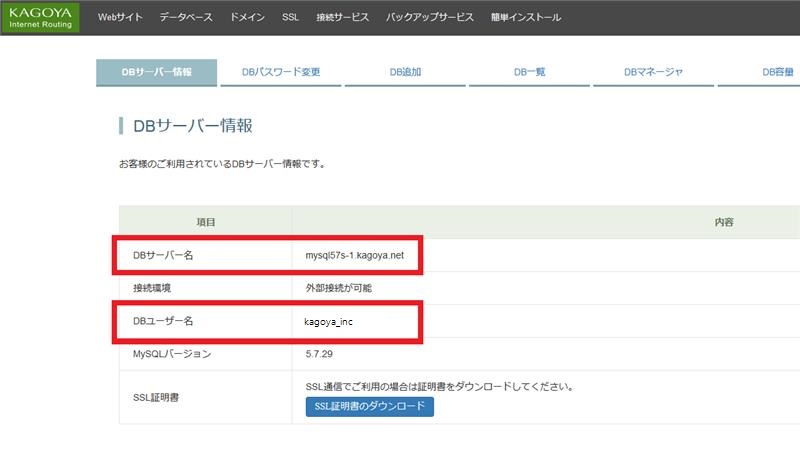This screenshot has width=800, height=459.
Task: Switch to the DBパスワード変更 tab
Action: tap(281, 73)
